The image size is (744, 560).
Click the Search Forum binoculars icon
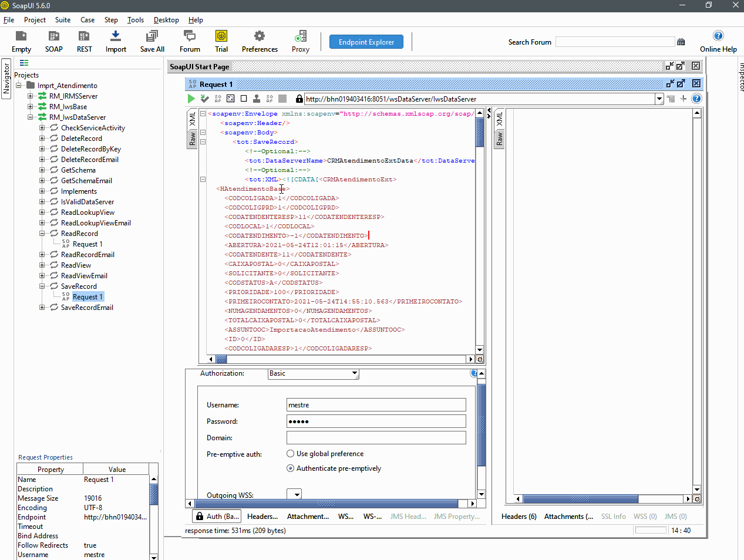pos(681,42)
